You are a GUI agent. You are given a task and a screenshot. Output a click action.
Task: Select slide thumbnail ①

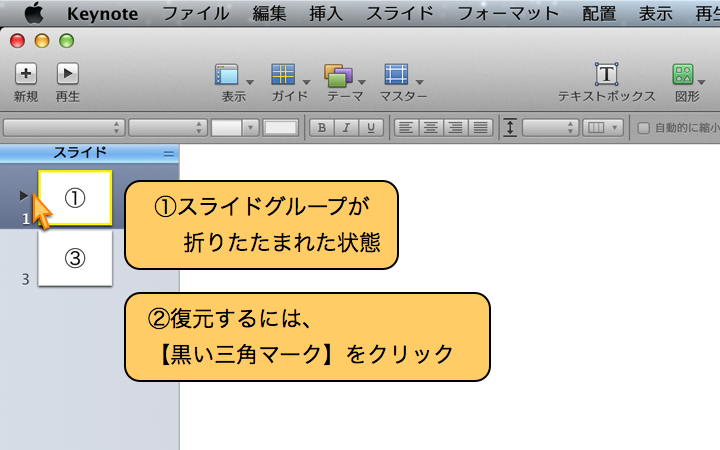point(75,198)
